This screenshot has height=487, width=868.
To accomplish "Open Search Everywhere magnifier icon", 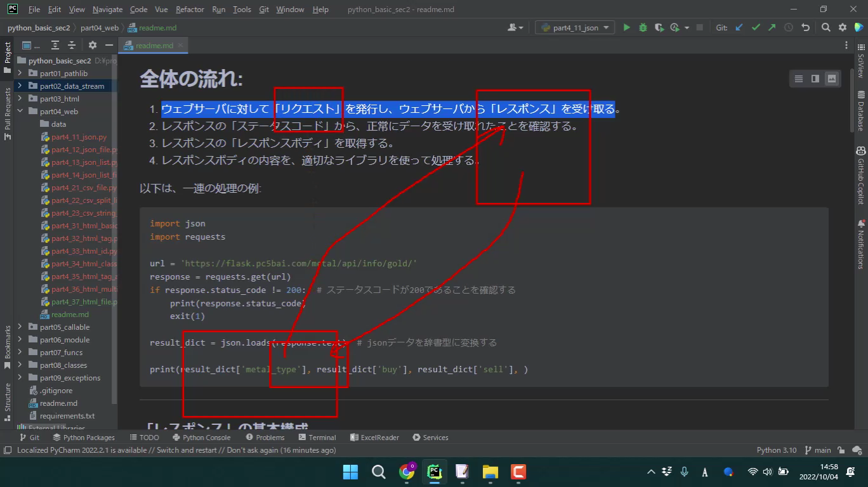I will [x=825, y=27].
